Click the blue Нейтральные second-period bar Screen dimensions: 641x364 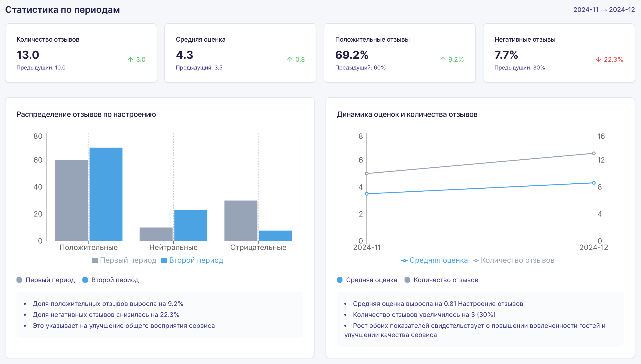click(x=191, y=225)
